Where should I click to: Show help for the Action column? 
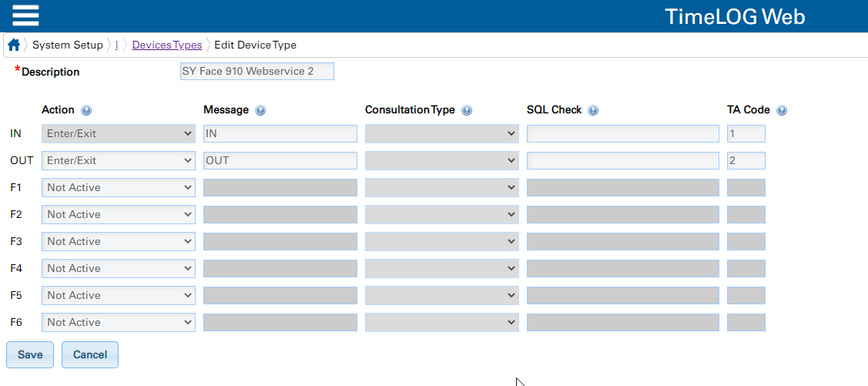[85, 110]
